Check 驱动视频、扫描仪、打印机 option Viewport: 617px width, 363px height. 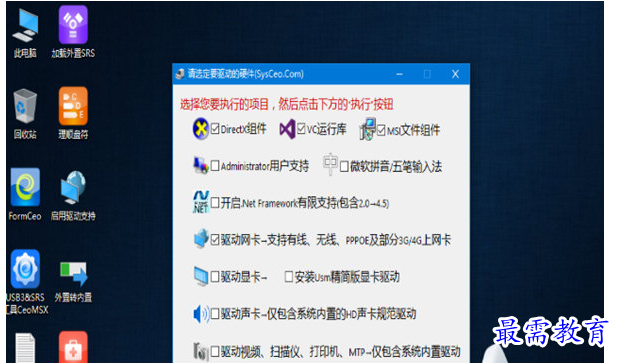pyautogui.click(x=215, y=351)
